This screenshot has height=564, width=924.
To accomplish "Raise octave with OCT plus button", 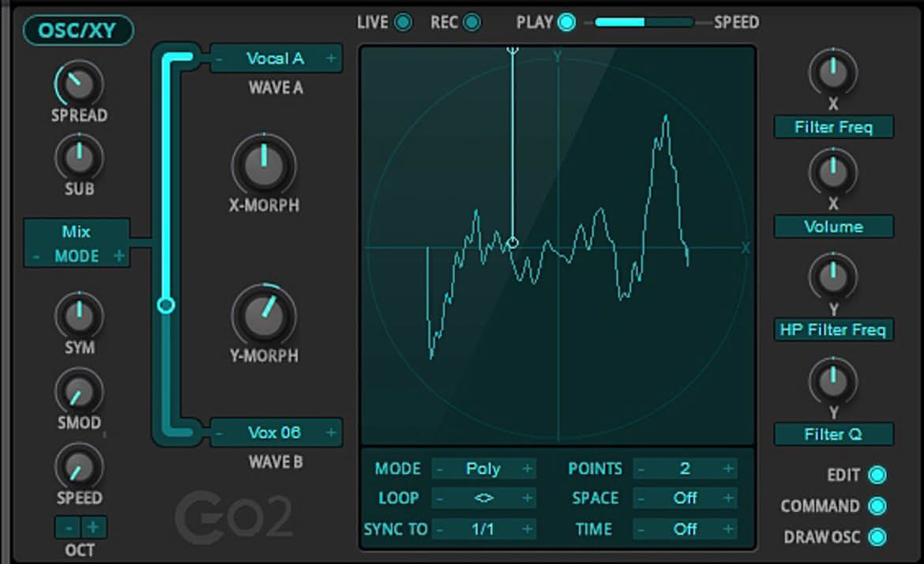I will 93,527.
